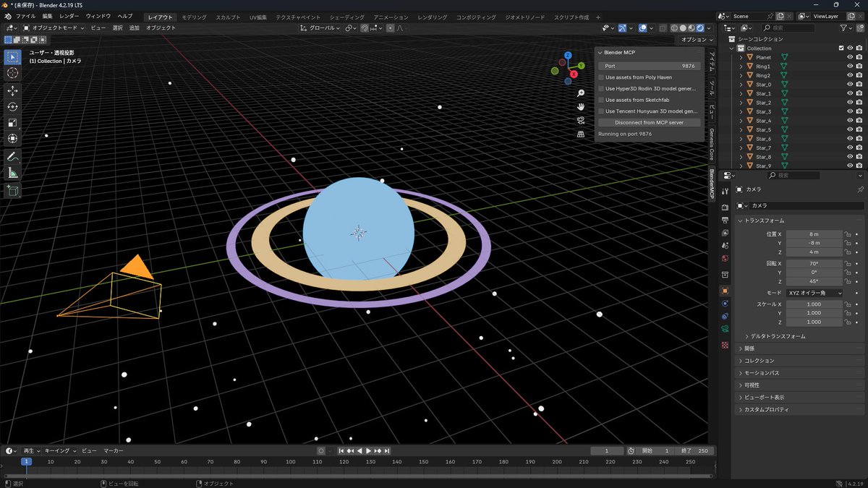Open the Add (追加) menu in viewport
The height and width of the screenshot is (488, 868).
(x=135, y=27)
